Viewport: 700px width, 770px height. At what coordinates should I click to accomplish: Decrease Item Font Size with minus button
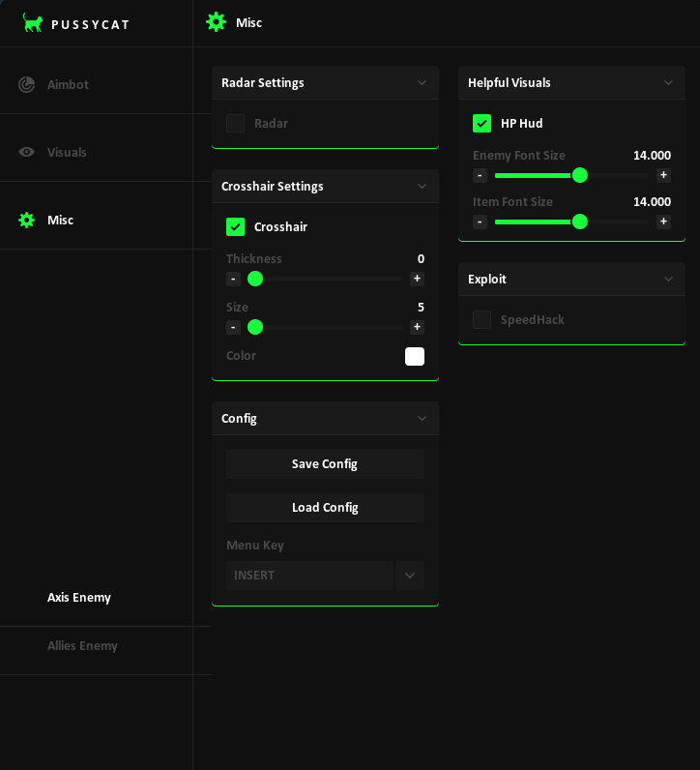pyautogui.click(x=480, y=222)
